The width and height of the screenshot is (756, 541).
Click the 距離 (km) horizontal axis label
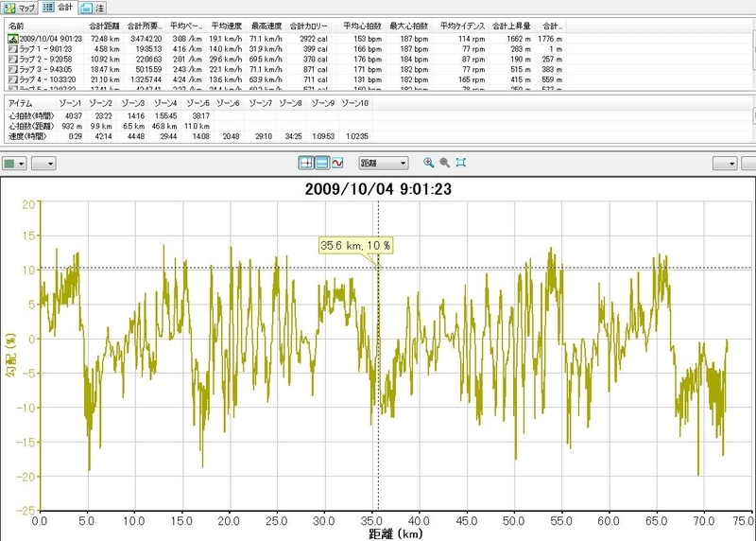tap(396, 533)
